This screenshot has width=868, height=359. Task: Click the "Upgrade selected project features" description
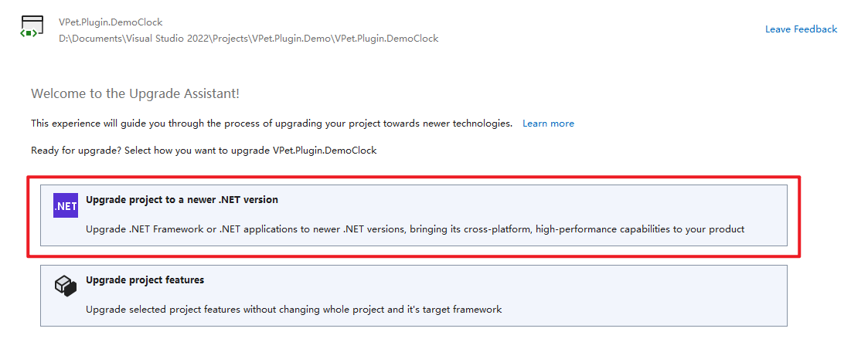point(294,310)
